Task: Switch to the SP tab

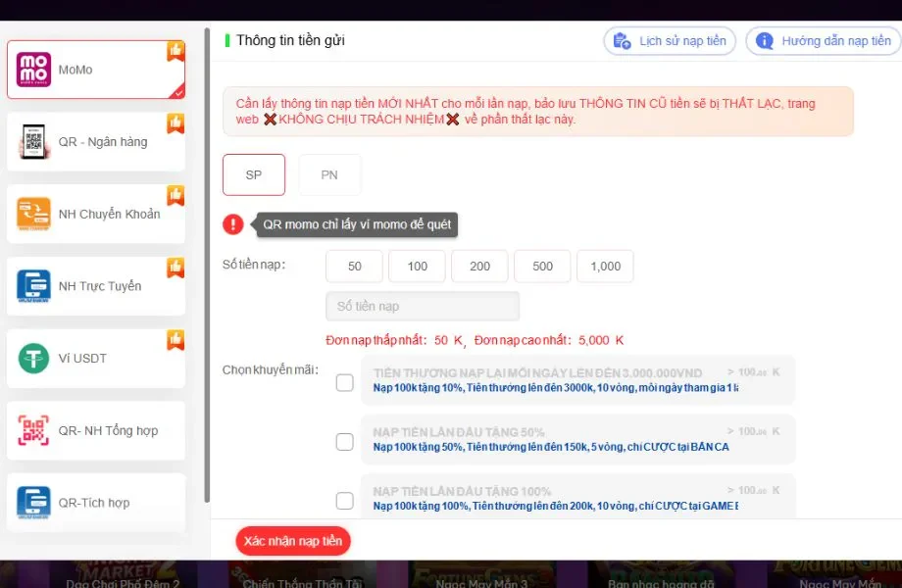Action: pos(253,174)
